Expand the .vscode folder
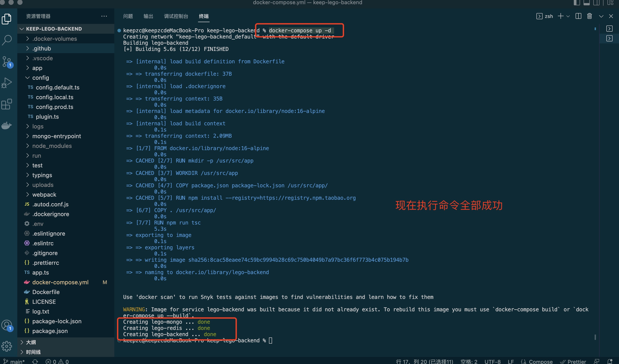The height and width of the screenshot is (364, 619). pyautogui.click(x=66, y=58)
